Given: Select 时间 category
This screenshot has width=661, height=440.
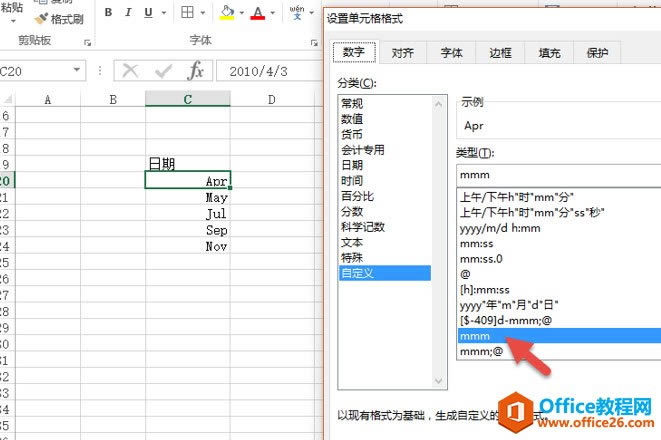Looking at the screenshot, I should point(385,180).
